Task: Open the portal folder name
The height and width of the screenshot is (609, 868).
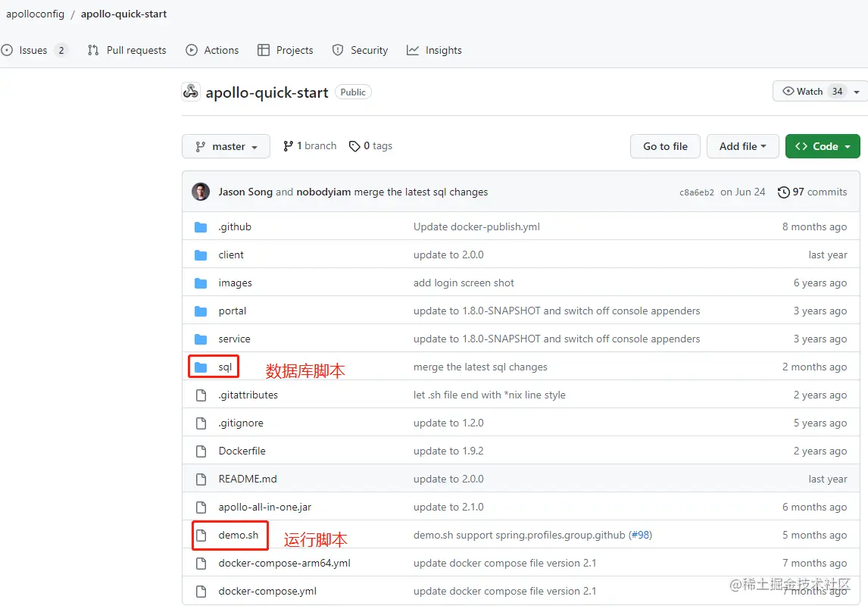Action: [x=232, y=311]
